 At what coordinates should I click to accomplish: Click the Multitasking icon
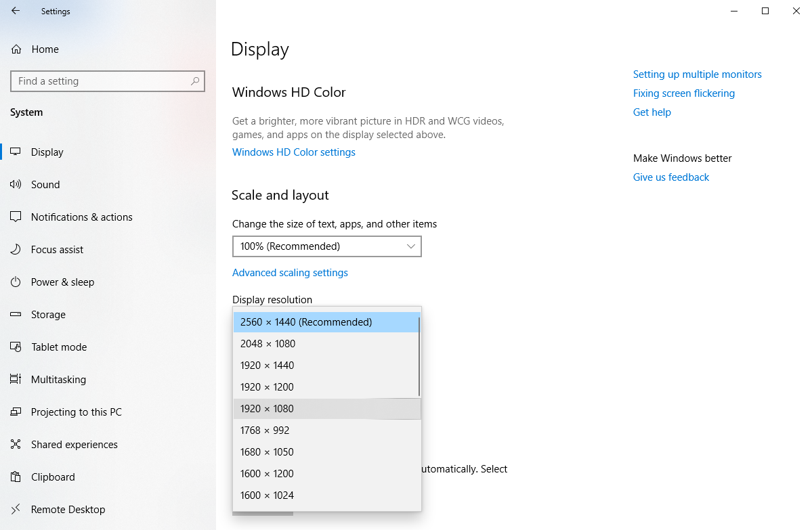click(x=16, y=379)
